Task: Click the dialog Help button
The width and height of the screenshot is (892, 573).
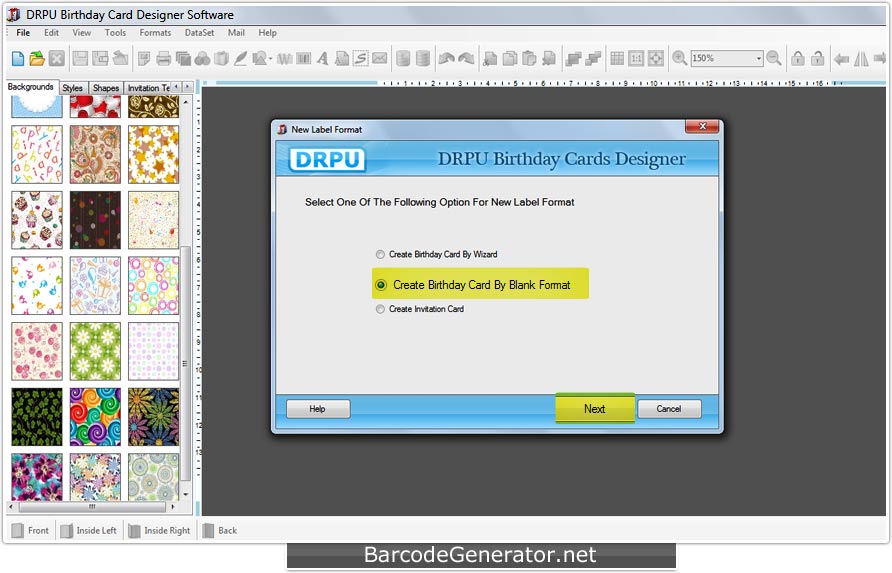Action: tap(317, 409)
